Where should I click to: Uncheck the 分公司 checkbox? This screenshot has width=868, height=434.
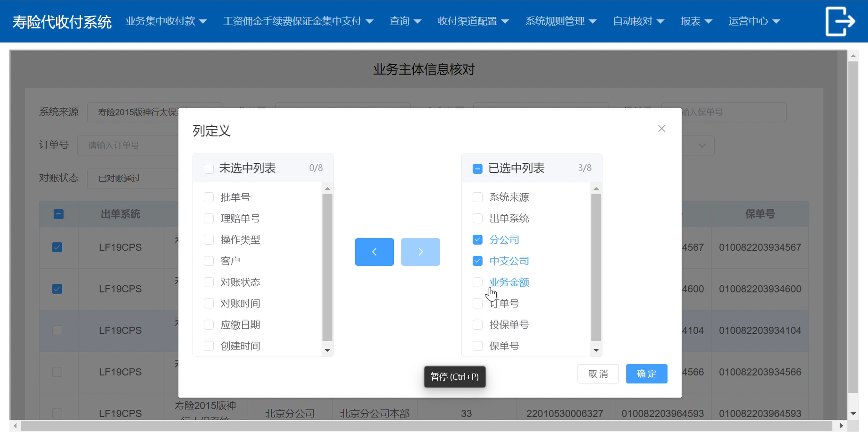477,240
